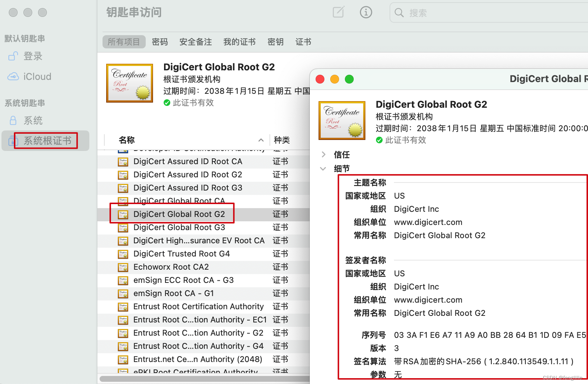
Task: Expand the 信任 section in certificate window
Action: tap(324, 155)
